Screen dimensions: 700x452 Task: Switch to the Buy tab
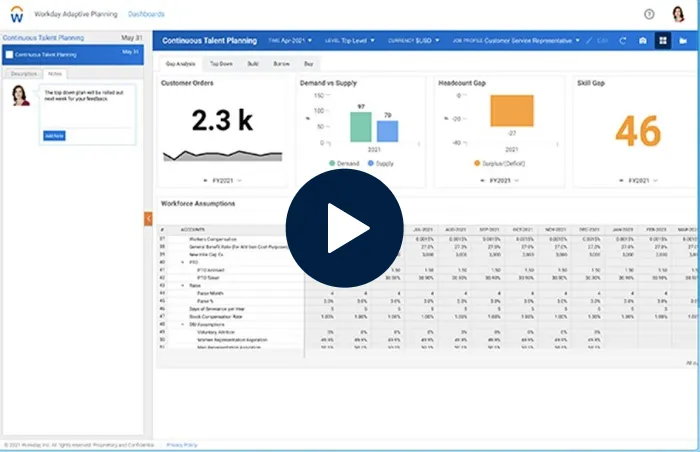[308, 64]
